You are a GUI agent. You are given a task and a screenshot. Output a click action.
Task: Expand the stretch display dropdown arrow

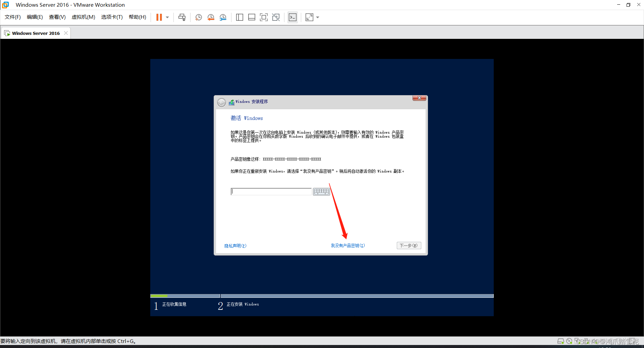pyautogui.click(x=318, y=17)
